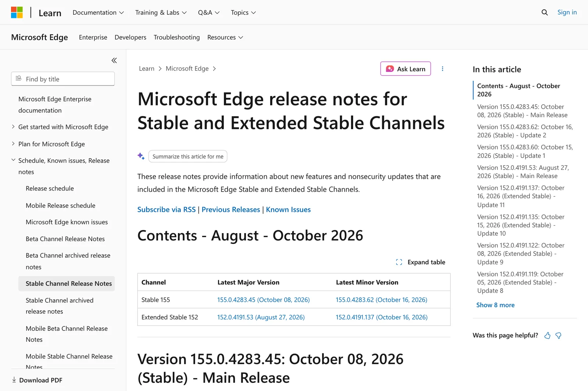588x391 pixels.
Task: Click Learn breadcrumb link
Action: [x=147, y=69]
